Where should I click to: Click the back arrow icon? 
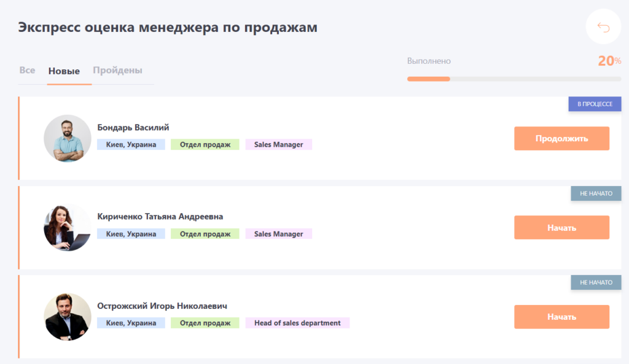point(603,27)
